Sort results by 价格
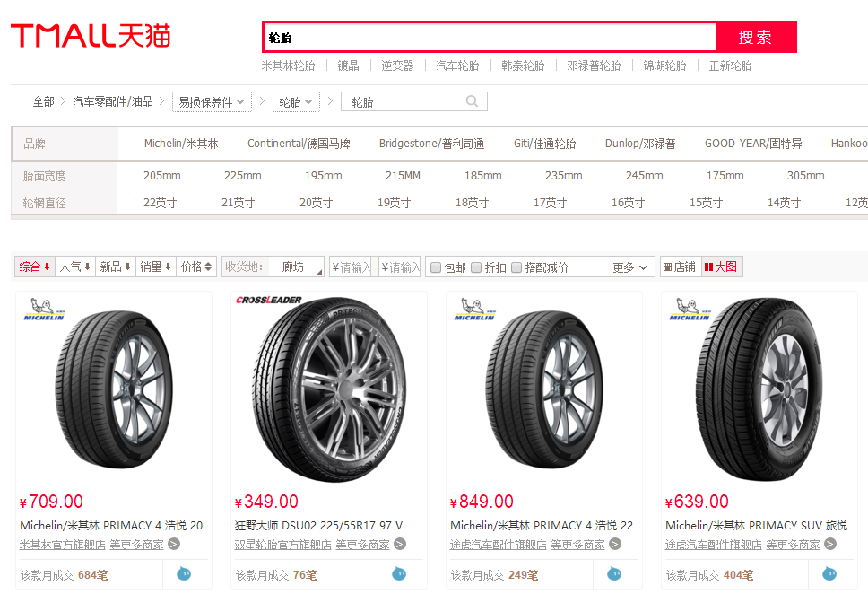 tap(196, 267)
